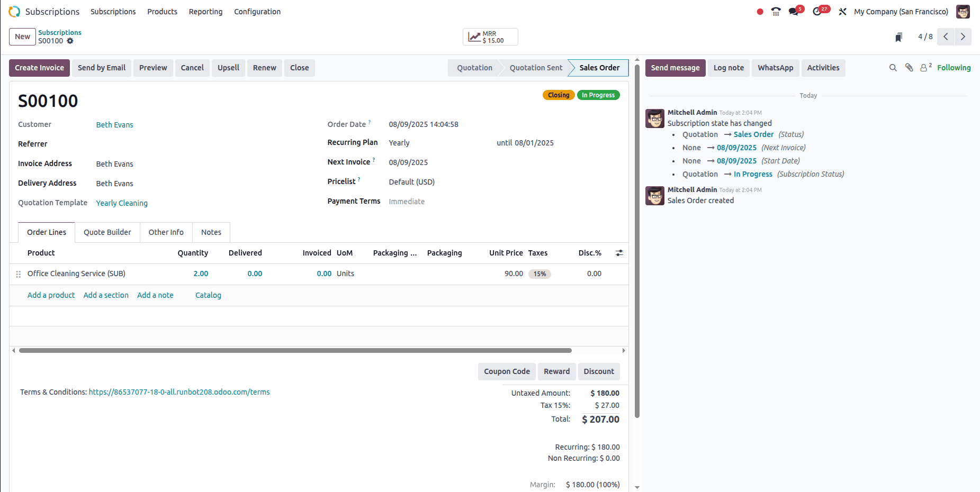Toggle the Following status
980x492 pixels.
pyautogui.click(x=954, y=68)
